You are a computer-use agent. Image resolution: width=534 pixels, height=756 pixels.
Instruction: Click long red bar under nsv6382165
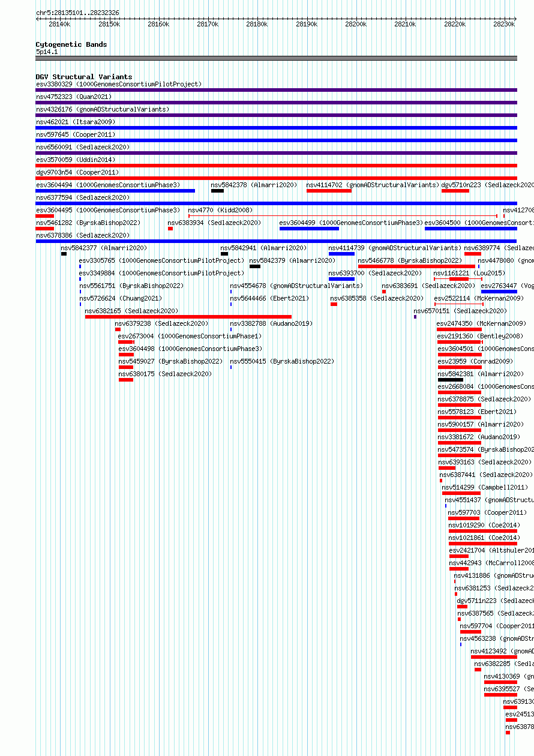[188, 317]
